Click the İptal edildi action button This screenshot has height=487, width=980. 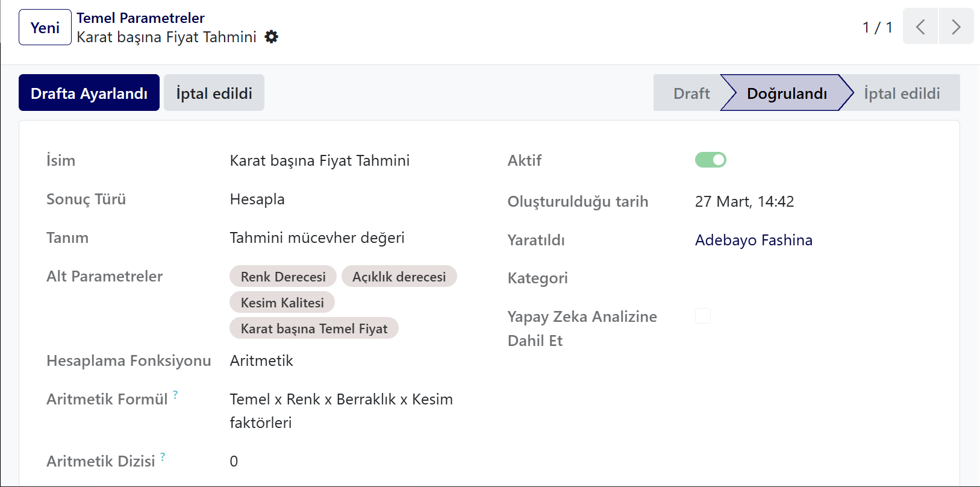click(214, 93)
